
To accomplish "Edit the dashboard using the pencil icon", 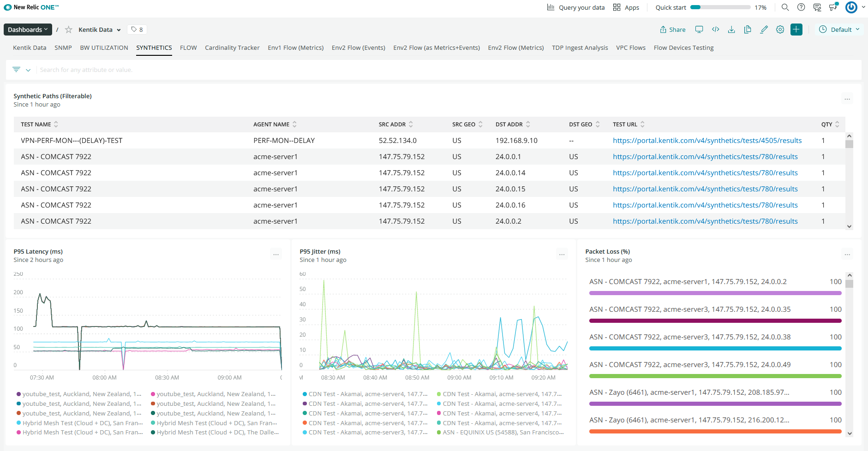I will point(764,30).
